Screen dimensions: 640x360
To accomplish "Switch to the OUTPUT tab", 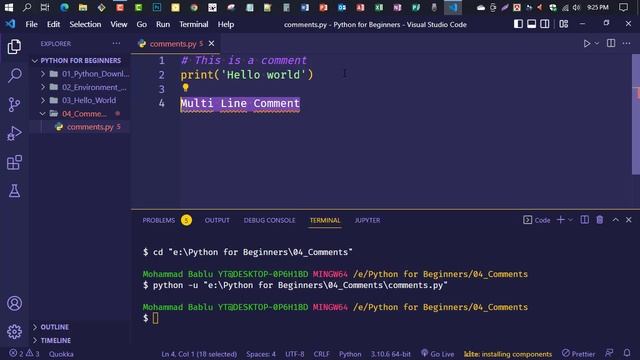I will [x=217, y=220].
